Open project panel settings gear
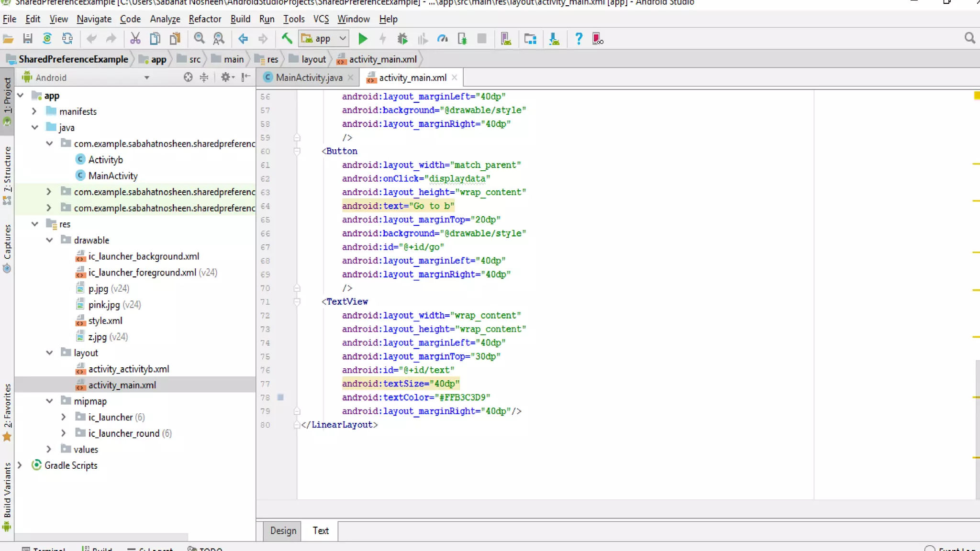 point(225,77)
